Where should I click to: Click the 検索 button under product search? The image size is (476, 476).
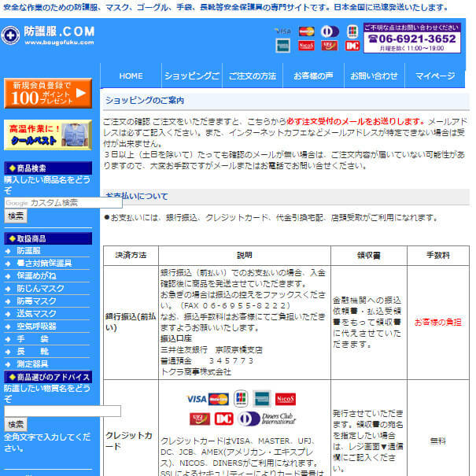tap(16, 216)
